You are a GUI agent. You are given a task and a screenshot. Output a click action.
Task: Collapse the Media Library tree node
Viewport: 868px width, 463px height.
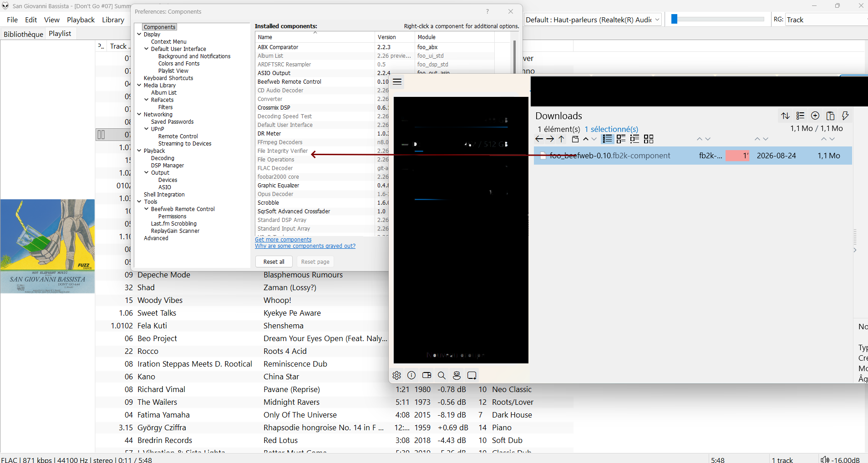click(139, 85)
